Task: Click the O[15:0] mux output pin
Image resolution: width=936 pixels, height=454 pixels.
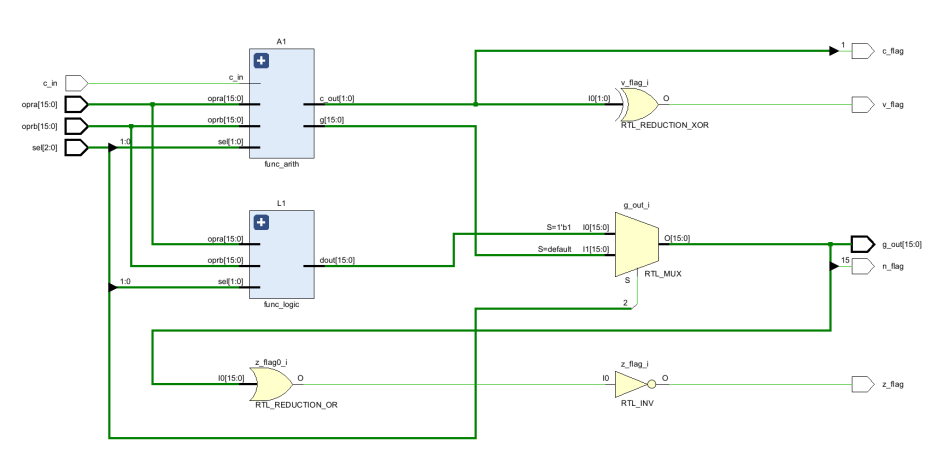Action: [x=677, y=238]
